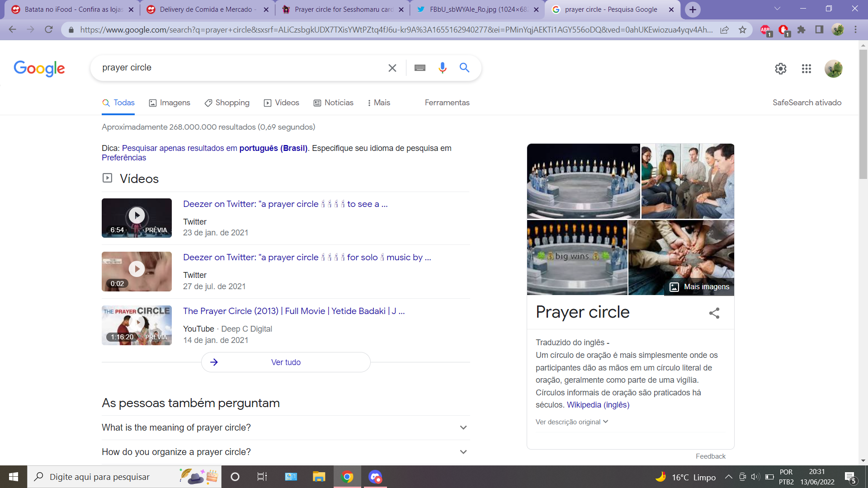Switch to the Vídeos results tab

pyautogui.click(x=282, y=103)
